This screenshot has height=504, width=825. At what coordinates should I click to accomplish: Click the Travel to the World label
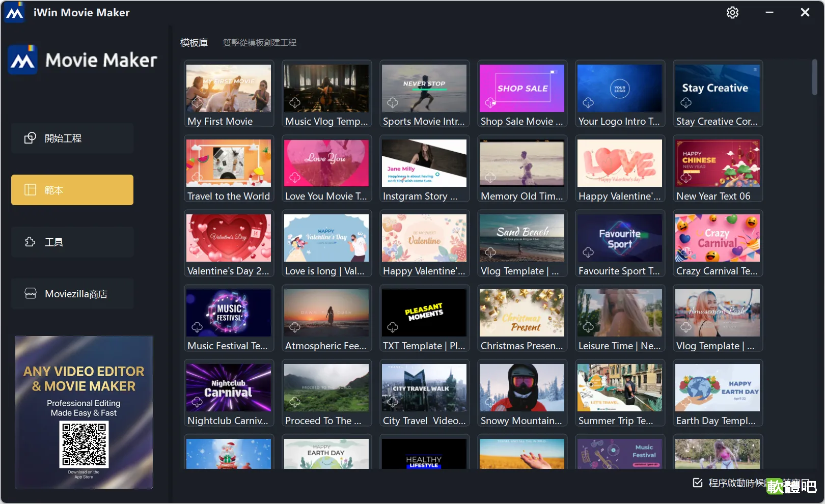click(229, 196)
